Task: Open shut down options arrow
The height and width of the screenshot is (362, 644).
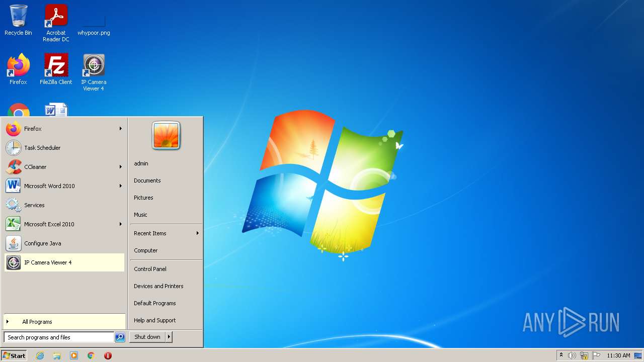Action: tap(169, 337)
